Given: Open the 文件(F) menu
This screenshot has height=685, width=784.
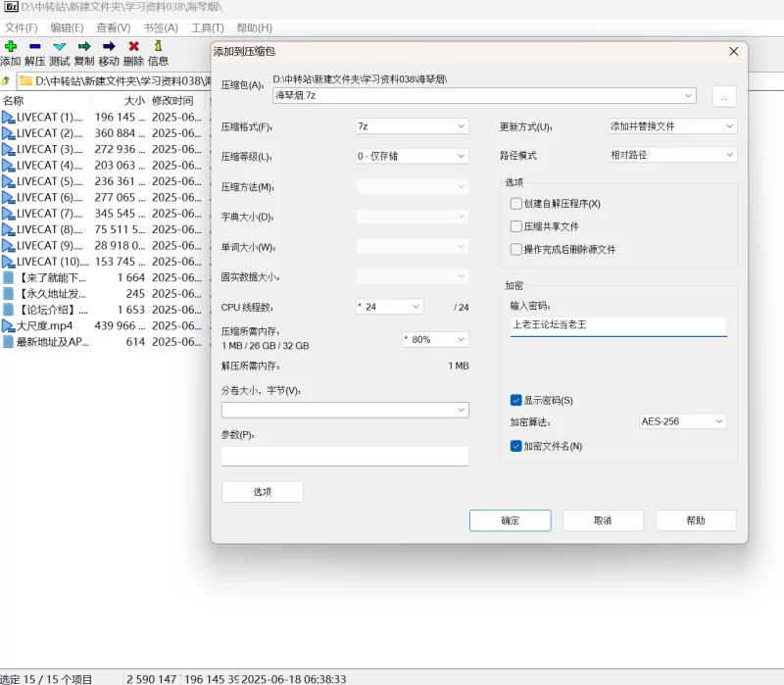Looking at the screenshot, I should (21, 27).
